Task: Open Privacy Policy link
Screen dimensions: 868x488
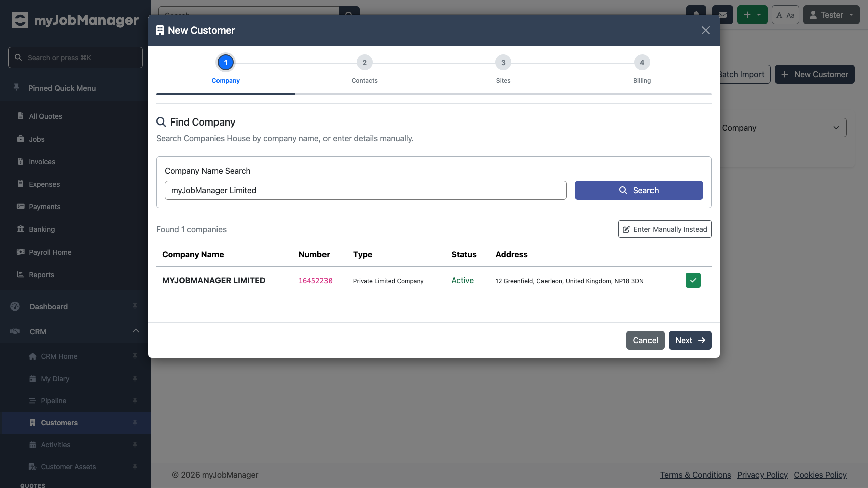Action: click(762, 475)
